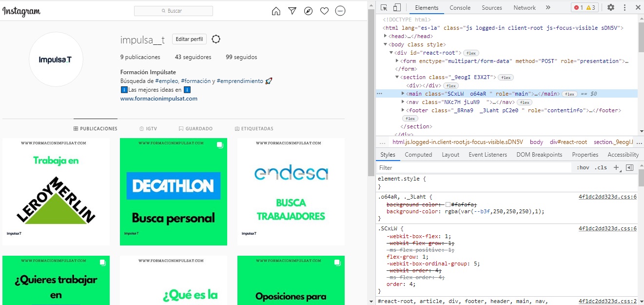Click New Style Rule plus icon
This screenshot has width=644, height=305.
(616, 167)
